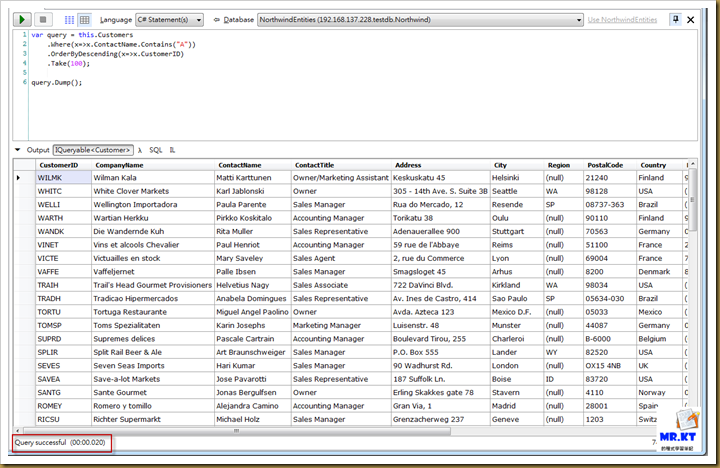Click the pin icon at top right
The image size is (720, 468).
675,19
